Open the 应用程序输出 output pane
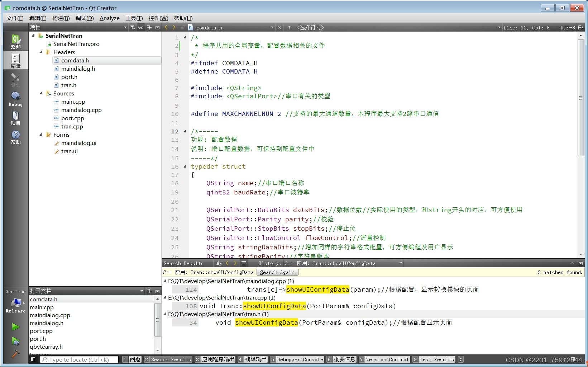The width and height of the screenshot is (588, 367). click(215, 359)
